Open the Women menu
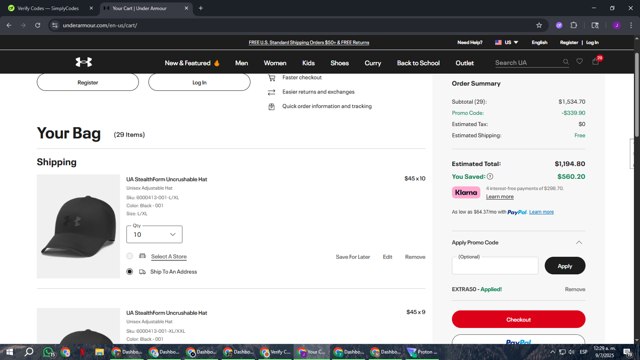 point(275,63)
